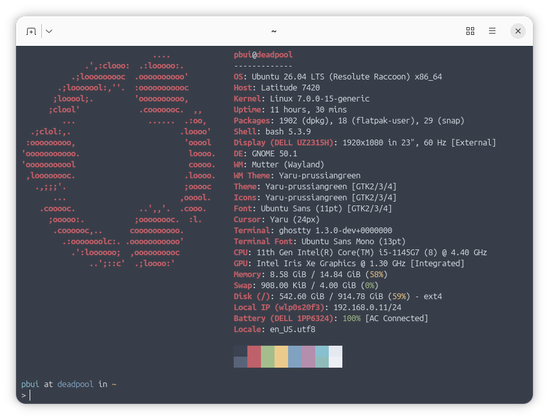Screen dimensions: 549x420
Task: Click the white color block
Action: pos(335,357)
